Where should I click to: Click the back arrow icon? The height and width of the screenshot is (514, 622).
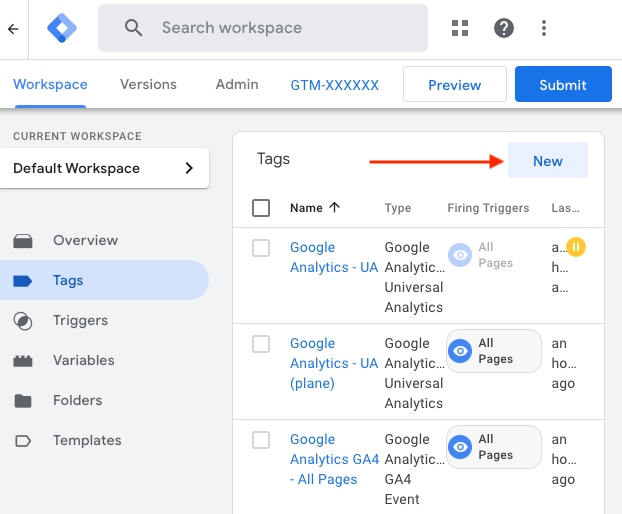click(12, 28)
